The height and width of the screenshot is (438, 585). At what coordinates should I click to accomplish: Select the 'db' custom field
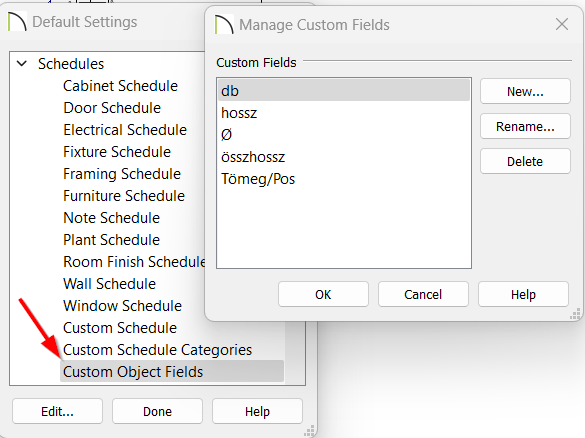tap(344, 91)
